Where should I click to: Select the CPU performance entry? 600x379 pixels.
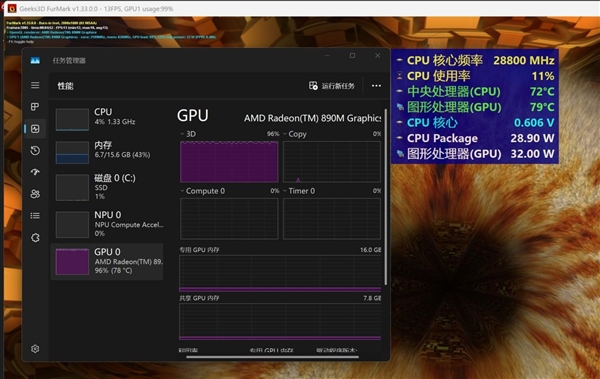(x=108, y=119)
